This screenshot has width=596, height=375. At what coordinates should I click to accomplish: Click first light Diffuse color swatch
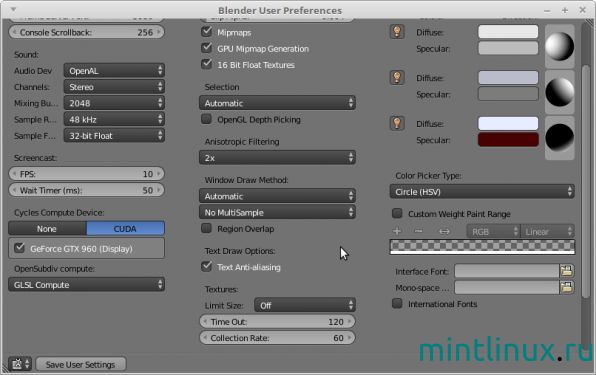pyautogui.click(x=508, y=32)
